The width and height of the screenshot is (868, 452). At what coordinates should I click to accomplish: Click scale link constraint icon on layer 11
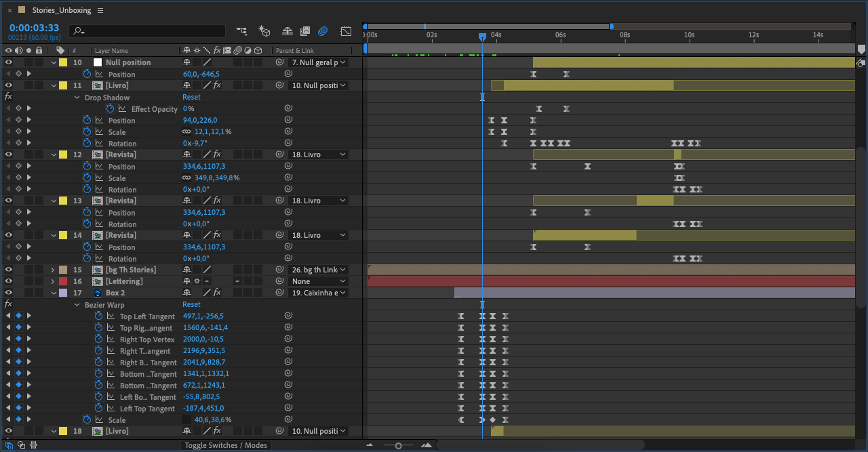pyautogui.click(x=186, y=131)
